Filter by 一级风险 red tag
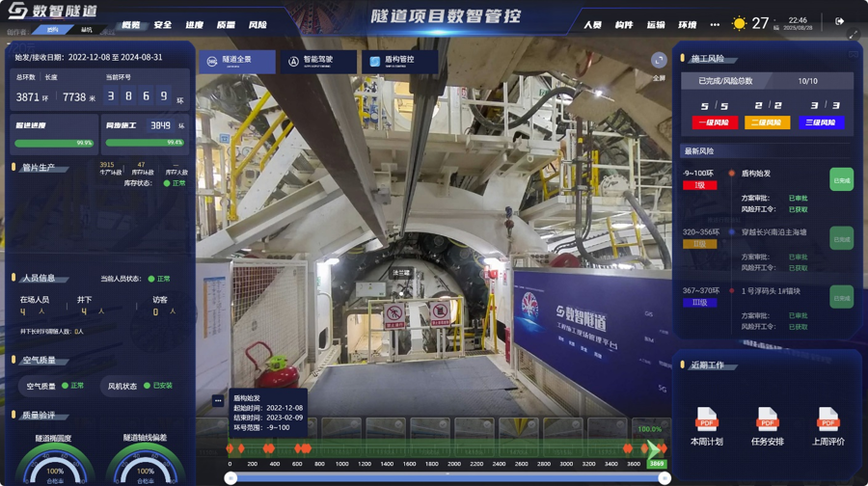 point(715,122)
